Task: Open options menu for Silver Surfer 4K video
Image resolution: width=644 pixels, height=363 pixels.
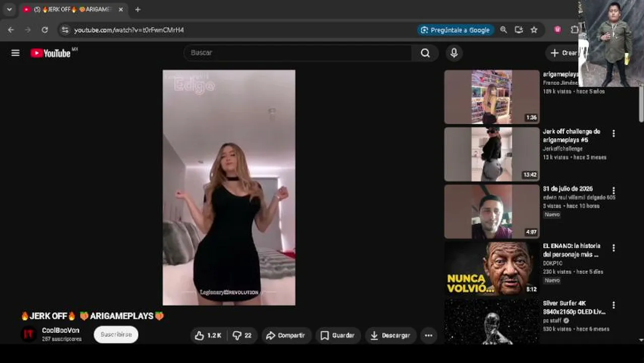Action: (x=613, y=306)
